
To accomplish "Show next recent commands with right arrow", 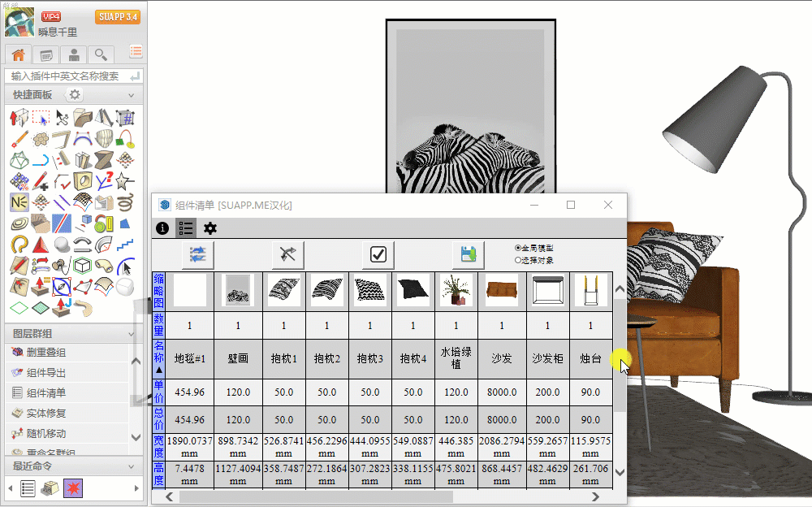I will pyautogui.click(x=136, y=488).
